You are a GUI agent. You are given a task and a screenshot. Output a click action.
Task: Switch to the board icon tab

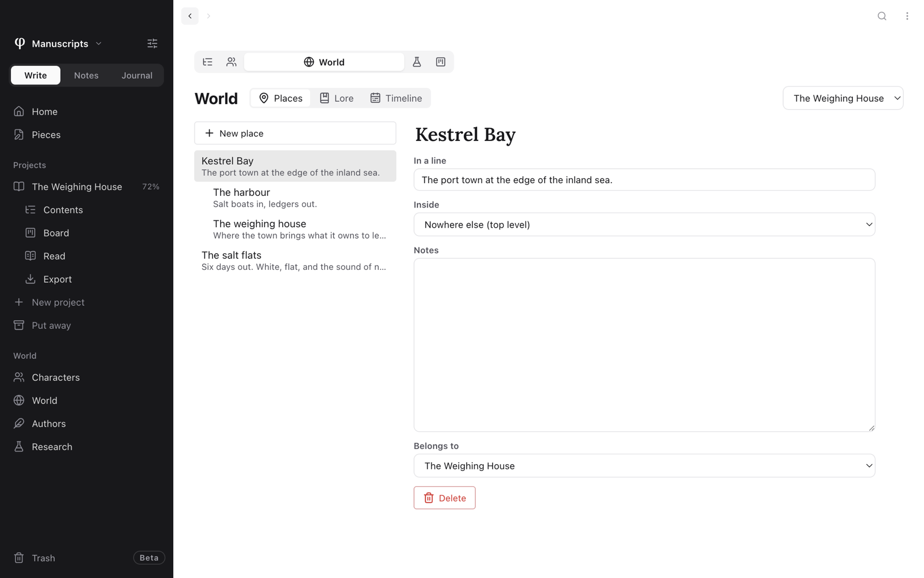pos(441,62)
